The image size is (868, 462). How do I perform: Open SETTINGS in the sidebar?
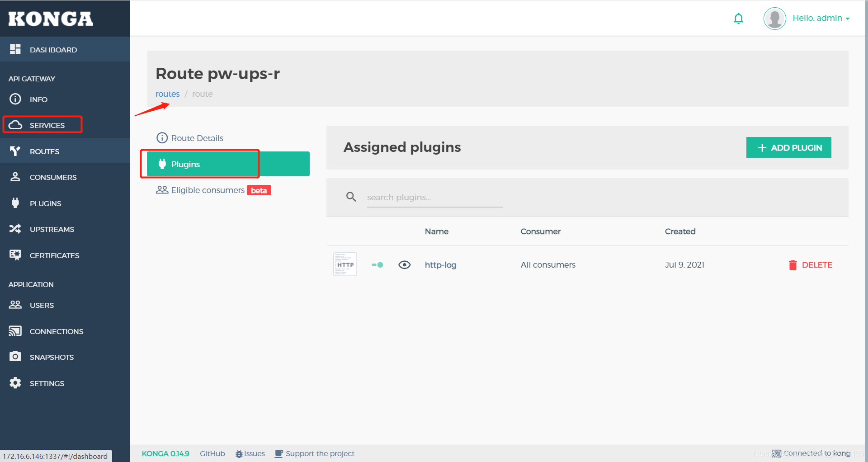pyautogui.click(x=65, y=383)
